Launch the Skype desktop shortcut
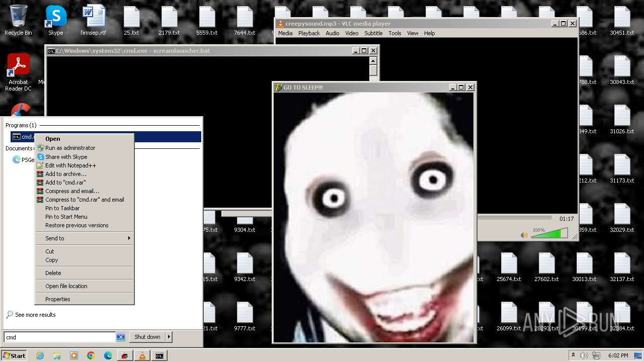This screenshot has width=644, height=362. (56, 21)
